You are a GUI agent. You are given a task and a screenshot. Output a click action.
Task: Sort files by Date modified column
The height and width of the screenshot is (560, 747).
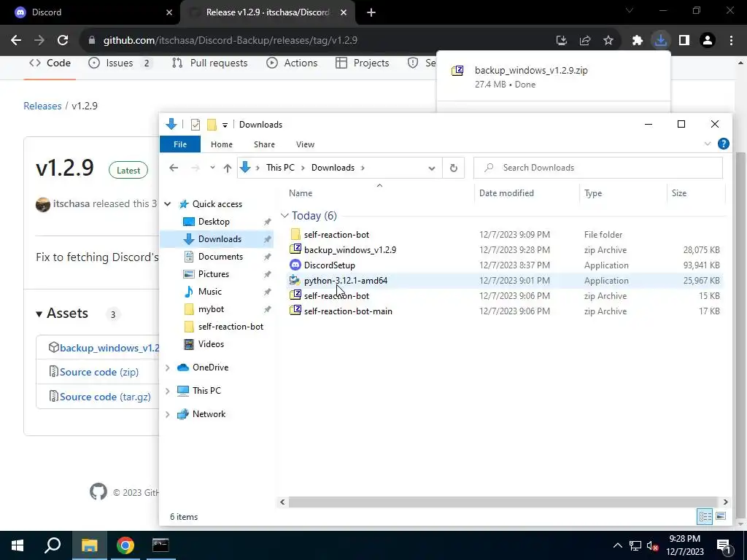pos(527,193)
